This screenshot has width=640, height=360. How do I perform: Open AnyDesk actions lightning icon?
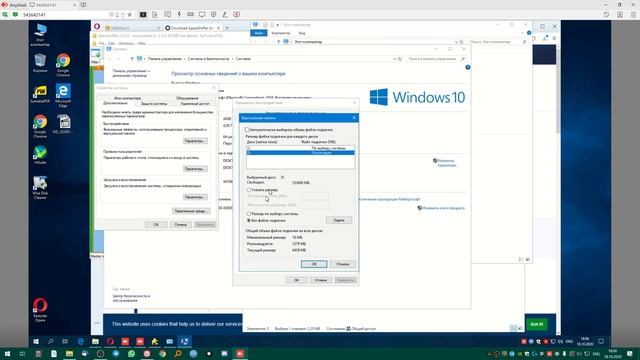179,14
